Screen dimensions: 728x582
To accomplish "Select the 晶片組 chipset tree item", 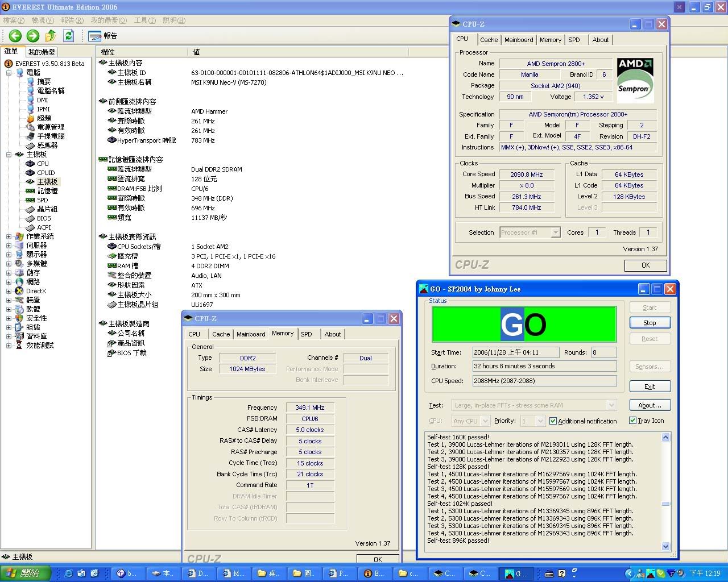I will click(47, 209).
